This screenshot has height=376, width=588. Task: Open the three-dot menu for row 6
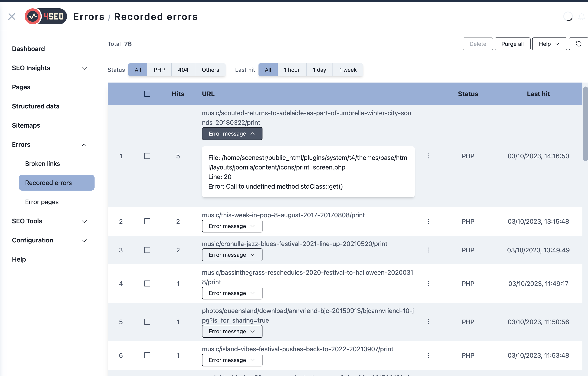click(x=428, y=355)
